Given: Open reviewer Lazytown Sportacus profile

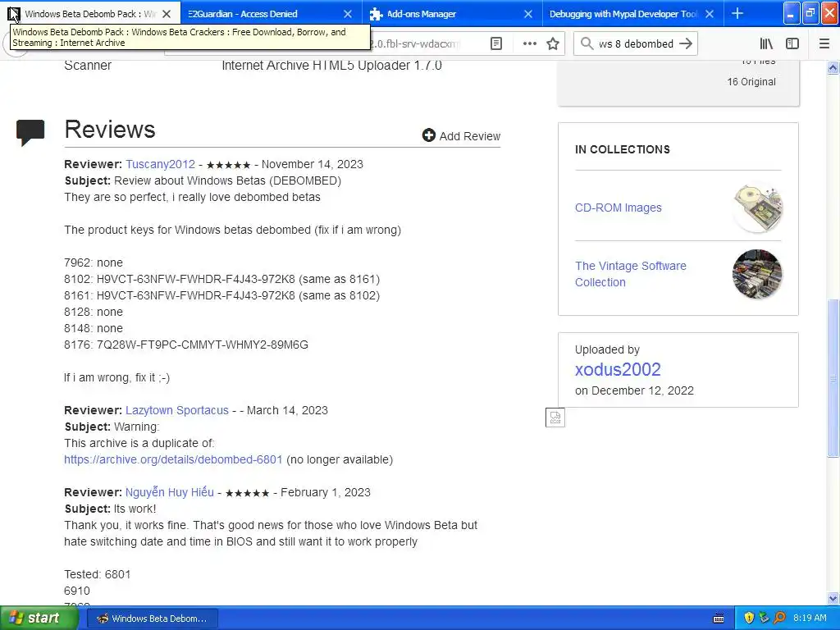Looking at the screenshot, I should [177, 410].
